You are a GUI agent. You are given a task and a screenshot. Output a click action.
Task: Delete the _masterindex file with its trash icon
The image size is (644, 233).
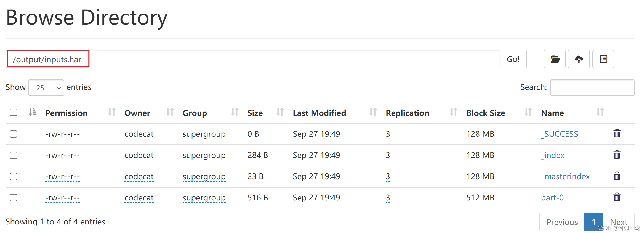click(617, 176)
